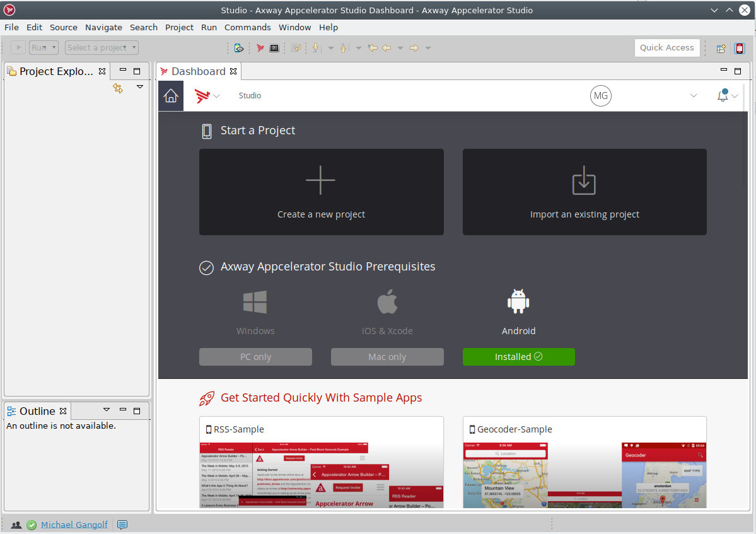This screenshot has height=534, width=756.
Task: Open the Project Explorer view menu triangle
Action: coord(140,87)
